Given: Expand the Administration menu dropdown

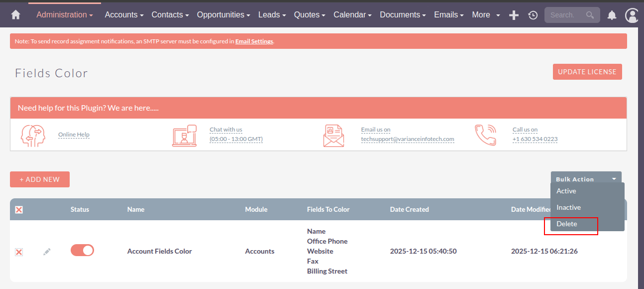Looking at the screenshot, I should pos(65,15).
